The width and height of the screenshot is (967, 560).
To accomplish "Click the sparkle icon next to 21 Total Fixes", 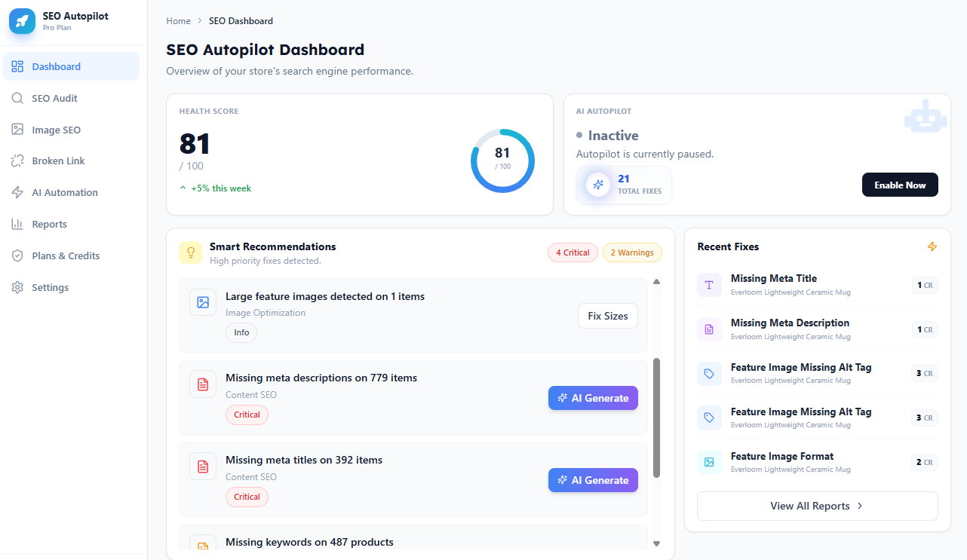I will pos(598,184).
